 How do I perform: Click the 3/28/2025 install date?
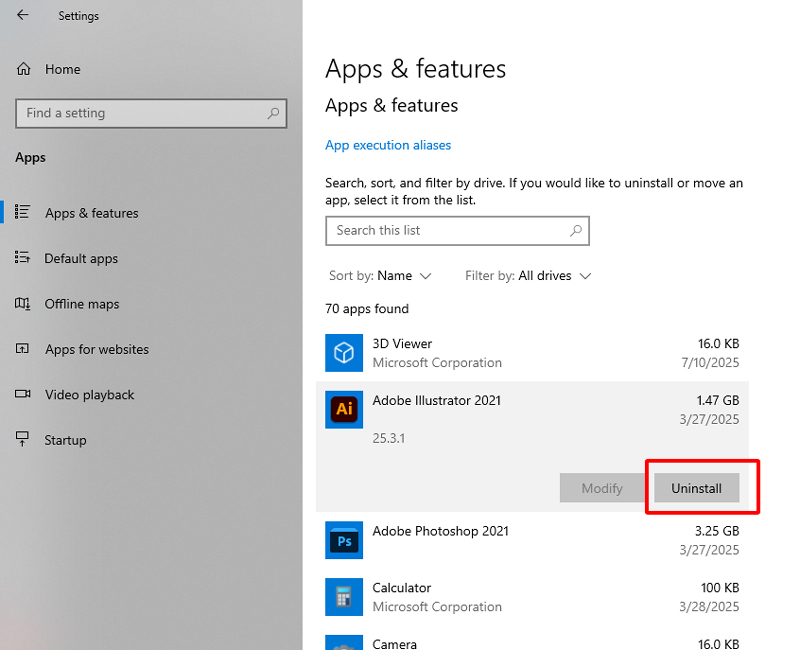(709, 607)
